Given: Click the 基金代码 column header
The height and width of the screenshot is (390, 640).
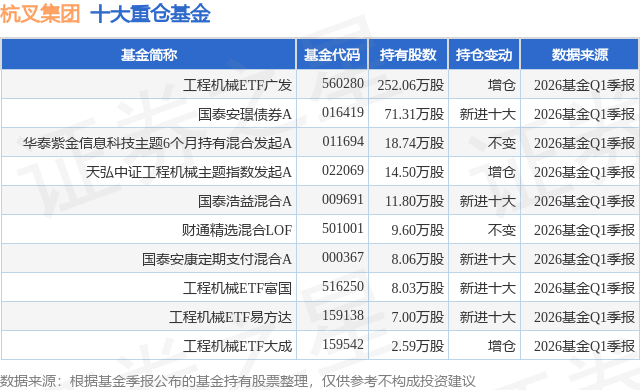Looking at the screenshot, I should pos(332,54).
